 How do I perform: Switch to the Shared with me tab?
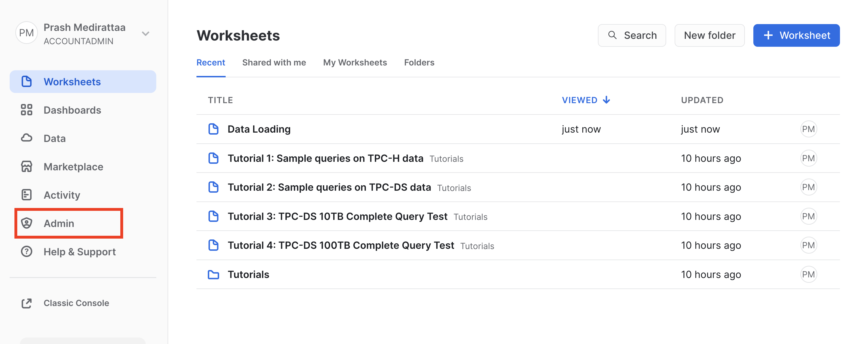[274, 62]
